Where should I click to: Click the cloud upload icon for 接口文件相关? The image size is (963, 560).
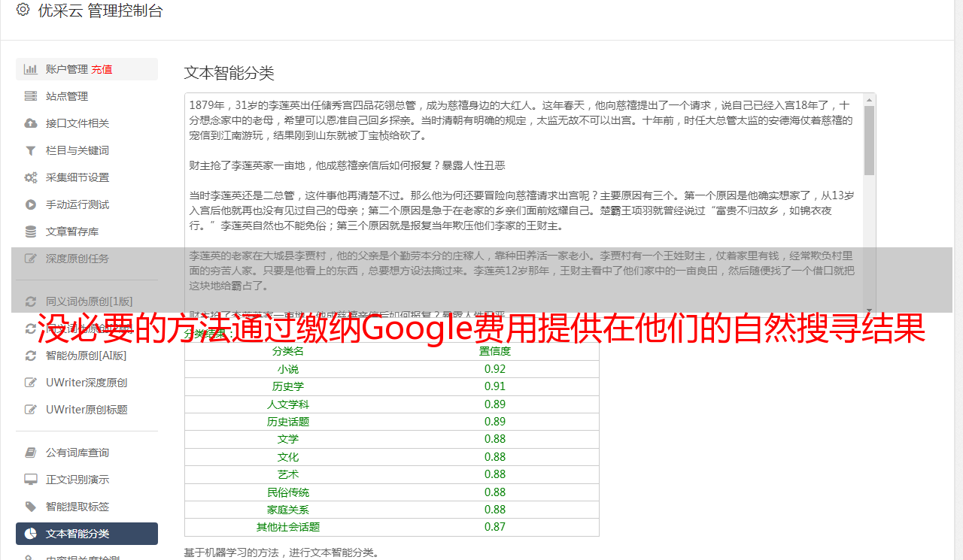31,123
